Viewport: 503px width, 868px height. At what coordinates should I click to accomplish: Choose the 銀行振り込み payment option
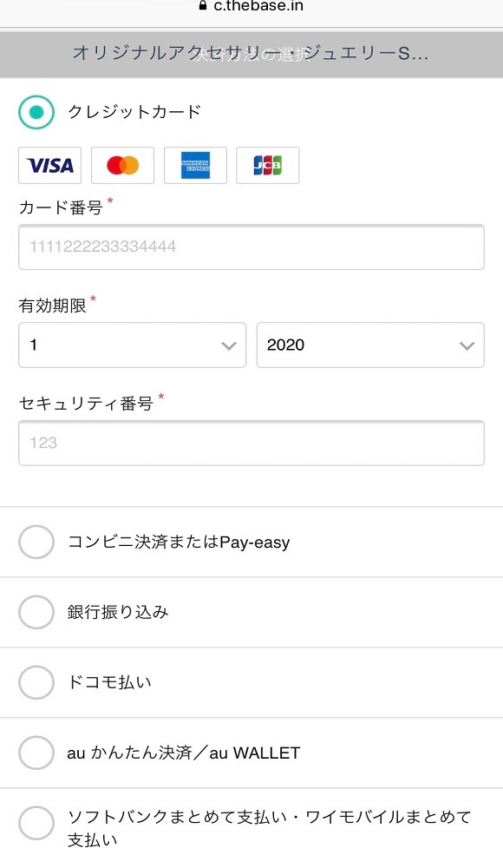(36, 612)
